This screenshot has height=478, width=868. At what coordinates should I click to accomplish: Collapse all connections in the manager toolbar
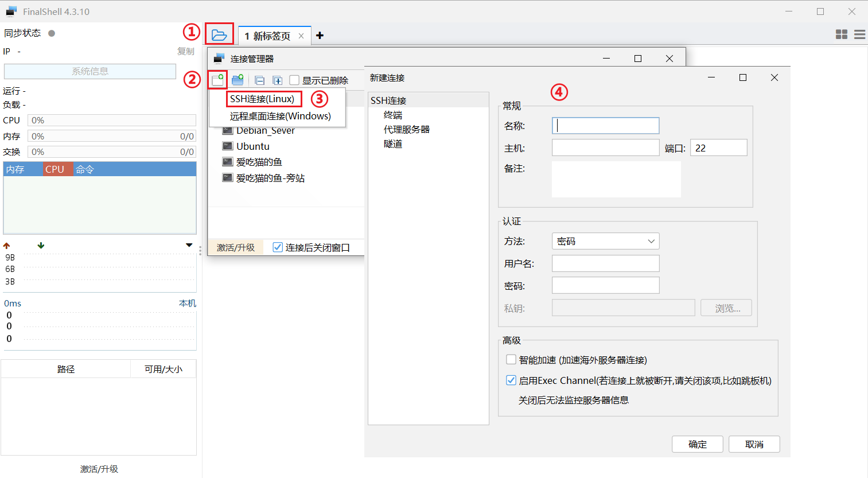(259, 80)
